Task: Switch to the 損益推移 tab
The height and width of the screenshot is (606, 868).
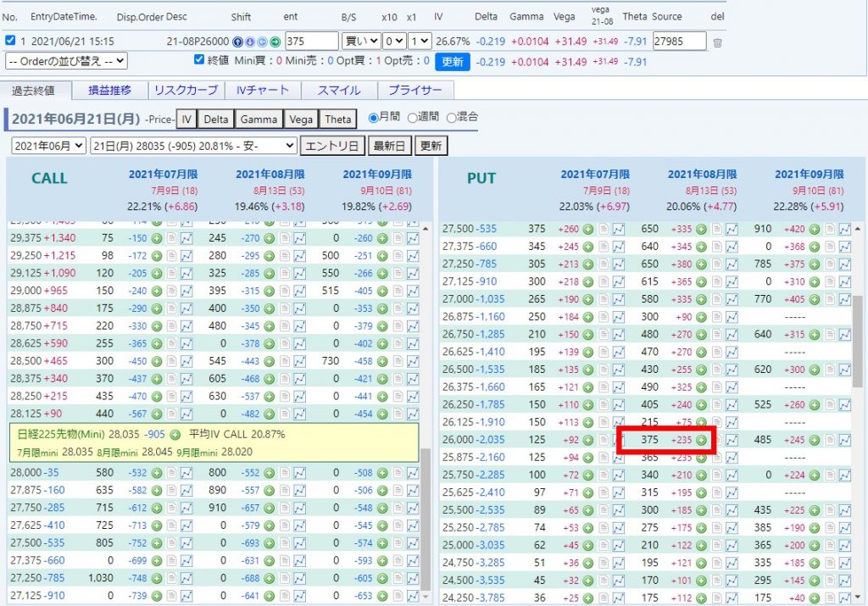Action: pos(109,90)
